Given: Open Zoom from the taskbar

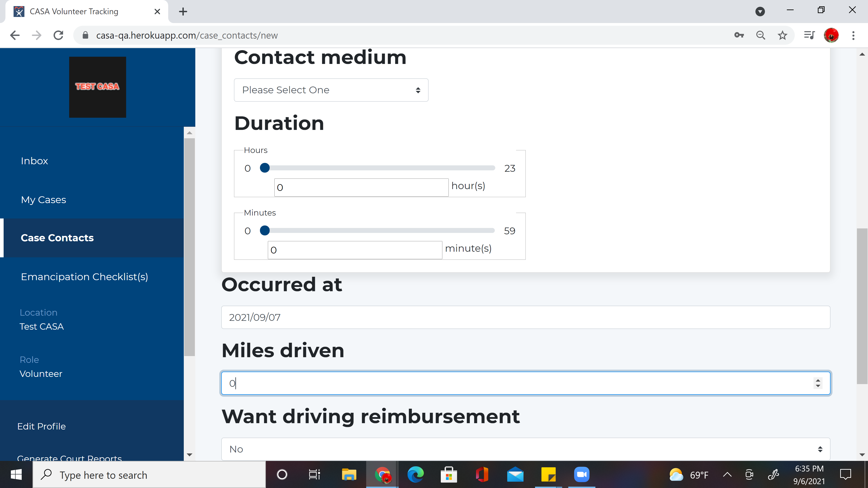Looking at the screenshot, I should pos(581,474).
